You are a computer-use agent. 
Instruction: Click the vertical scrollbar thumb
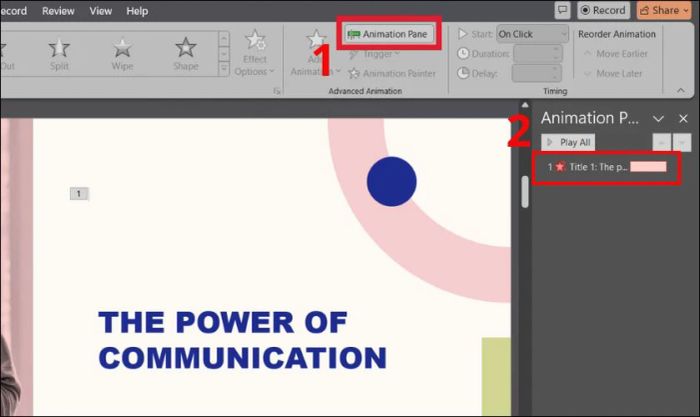point(525,192)
